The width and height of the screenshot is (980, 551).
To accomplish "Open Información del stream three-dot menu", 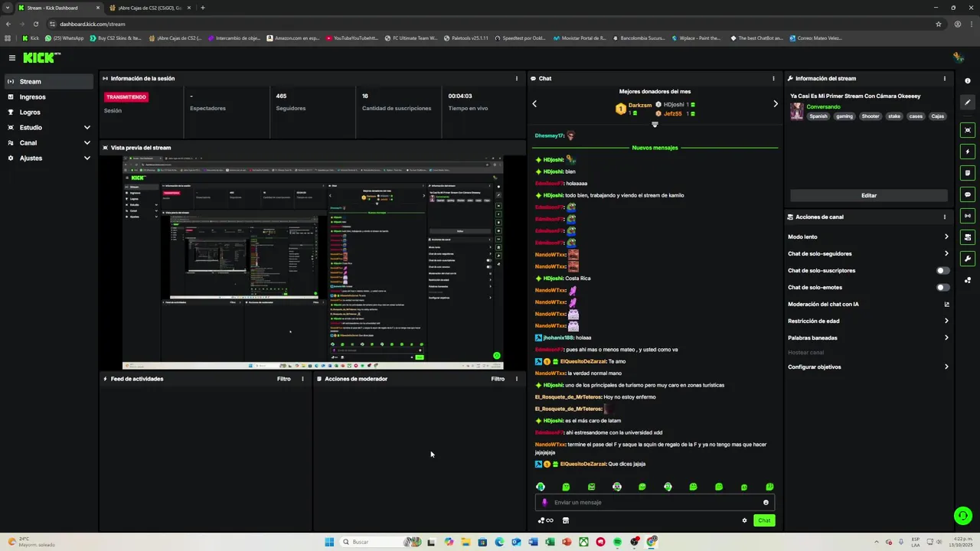I will pyautogui.click(x=945, y=78).
